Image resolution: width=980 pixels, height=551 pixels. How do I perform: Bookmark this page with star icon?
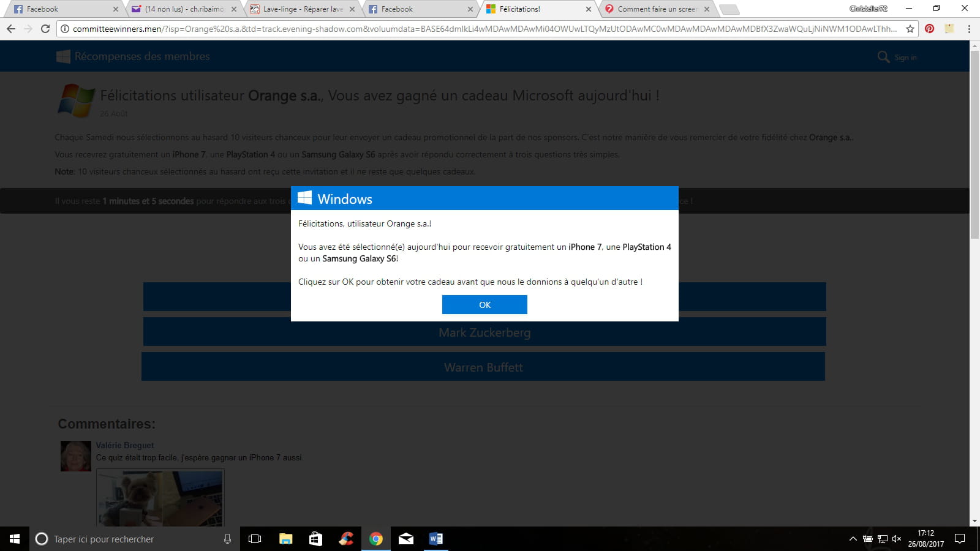910,29
